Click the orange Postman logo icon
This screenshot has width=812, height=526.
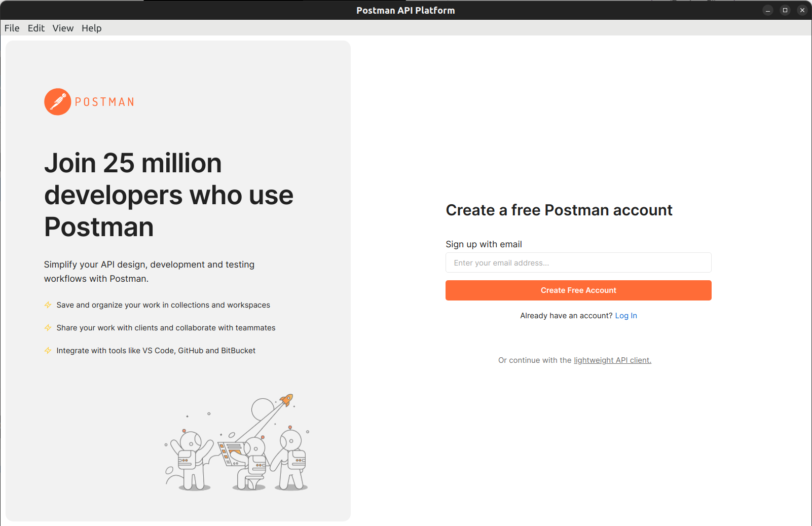click(x=57, y=102)
